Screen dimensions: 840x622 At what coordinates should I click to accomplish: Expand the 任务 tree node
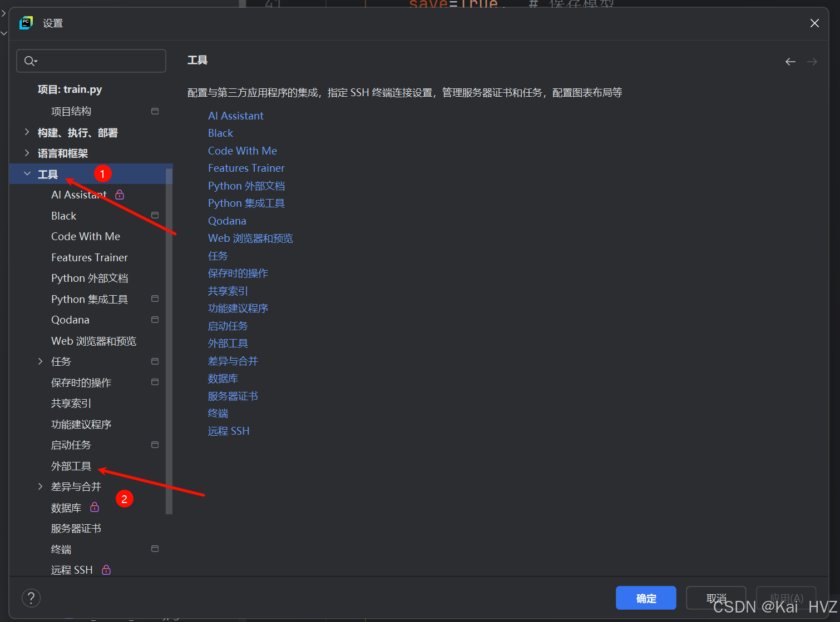pos(40,361)
